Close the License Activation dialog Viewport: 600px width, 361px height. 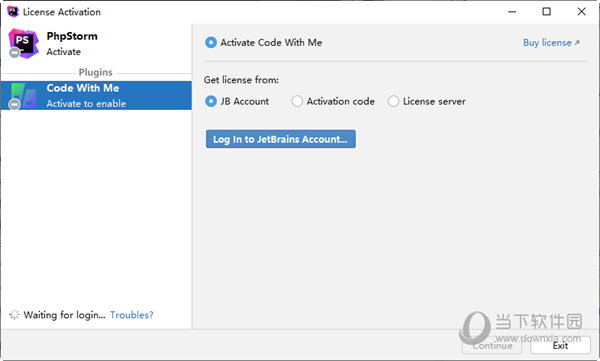tap(582, 11)
